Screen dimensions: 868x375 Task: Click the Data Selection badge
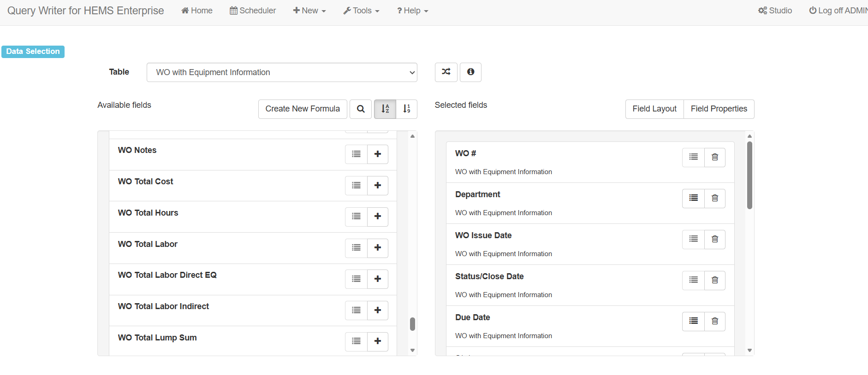33,52
